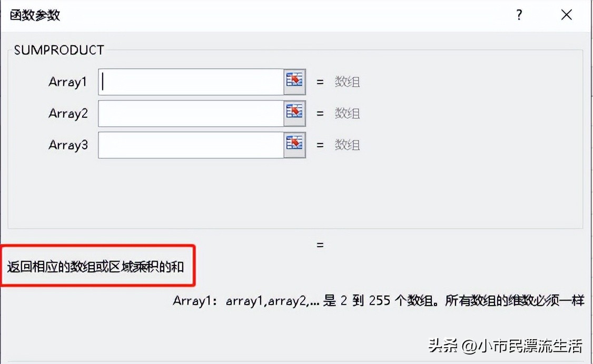Collapse dialog using Array2 range selector icon
593x364 pixels.
tap(294, 113)
